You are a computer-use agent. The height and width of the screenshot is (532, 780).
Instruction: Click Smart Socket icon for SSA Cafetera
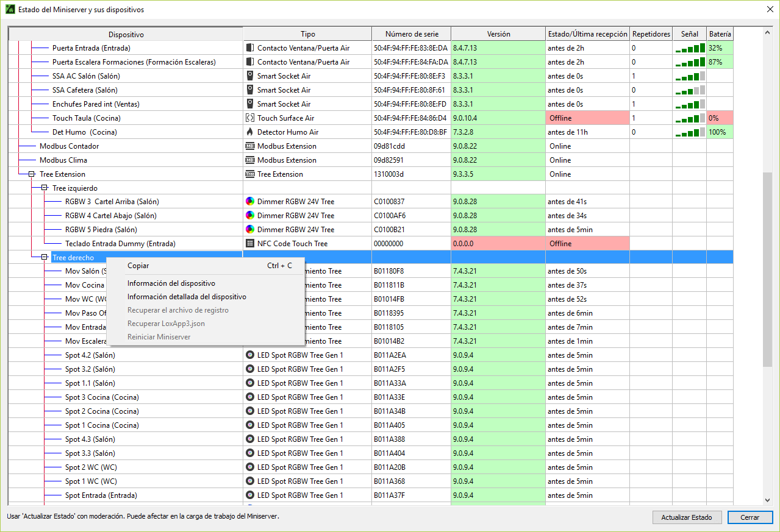coord(249,90)
